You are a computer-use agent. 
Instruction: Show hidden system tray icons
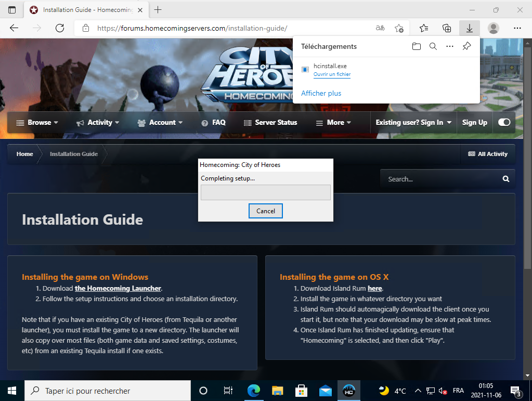click(x=418, y=391)
